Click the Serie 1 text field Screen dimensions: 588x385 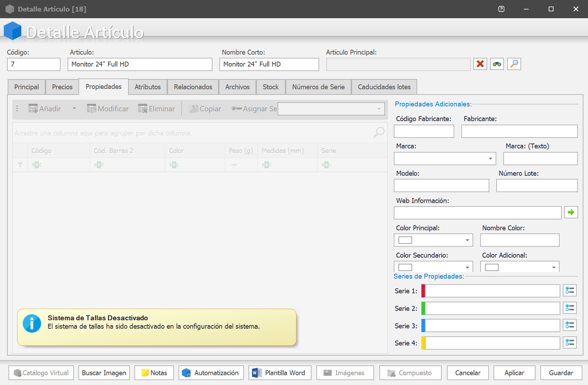click(x=492, y=291)
